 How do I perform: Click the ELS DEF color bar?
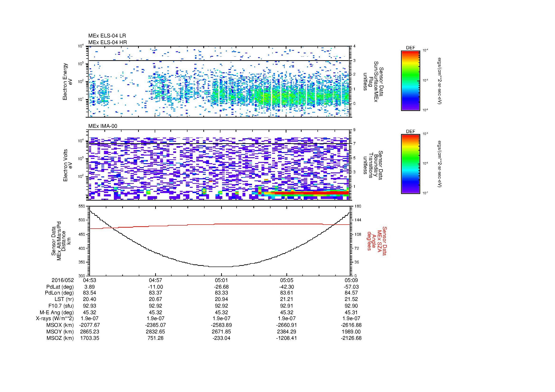pyautogui.click(x=410, y=80)
